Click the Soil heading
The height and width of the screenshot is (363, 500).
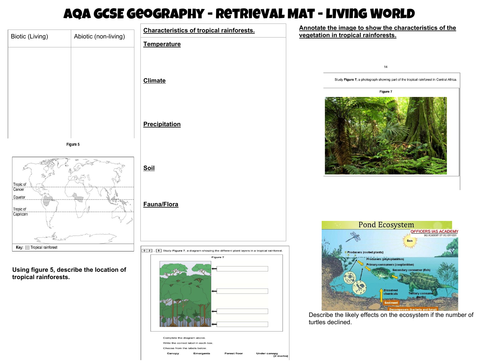pyautogui.click(x=149, y=168)
